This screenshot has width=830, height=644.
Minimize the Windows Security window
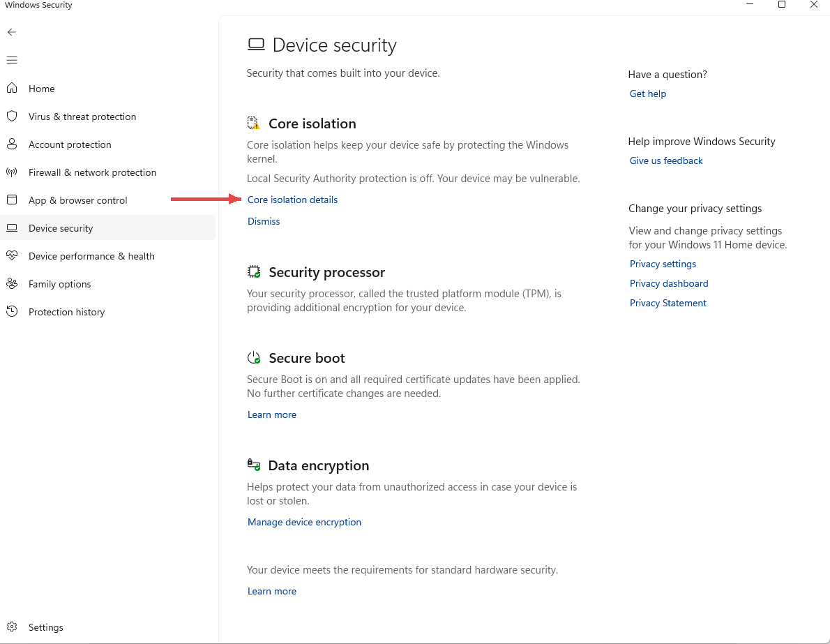(750, 4)
